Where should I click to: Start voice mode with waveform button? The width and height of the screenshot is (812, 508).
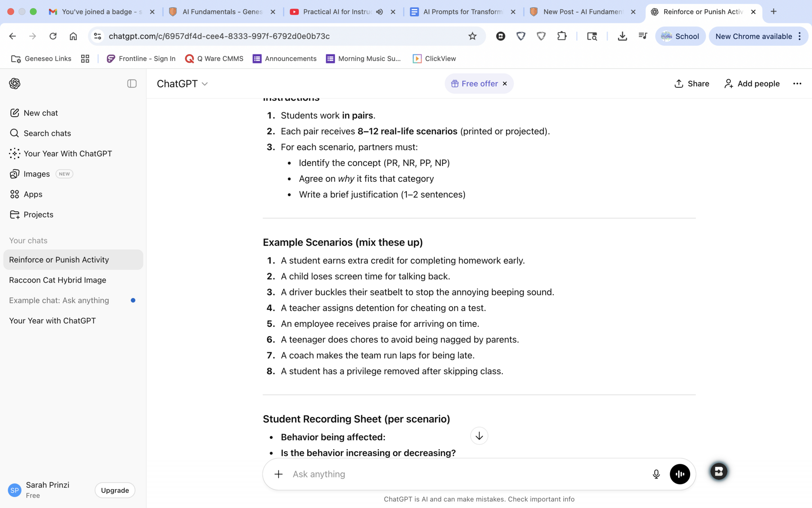[680, 474]
